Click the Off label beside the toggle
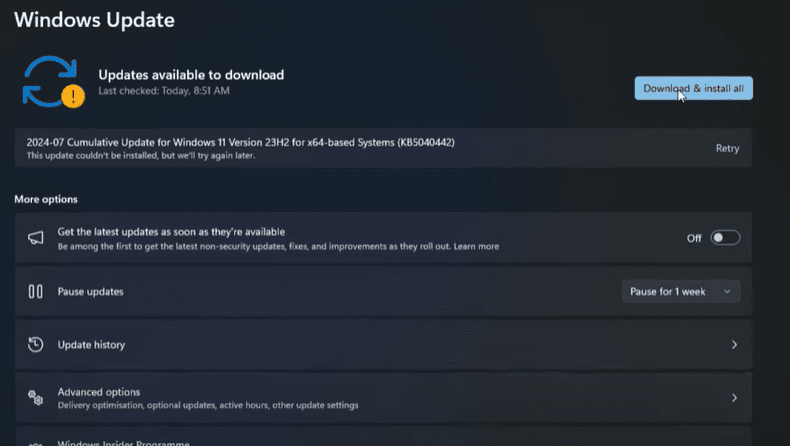 694,238
